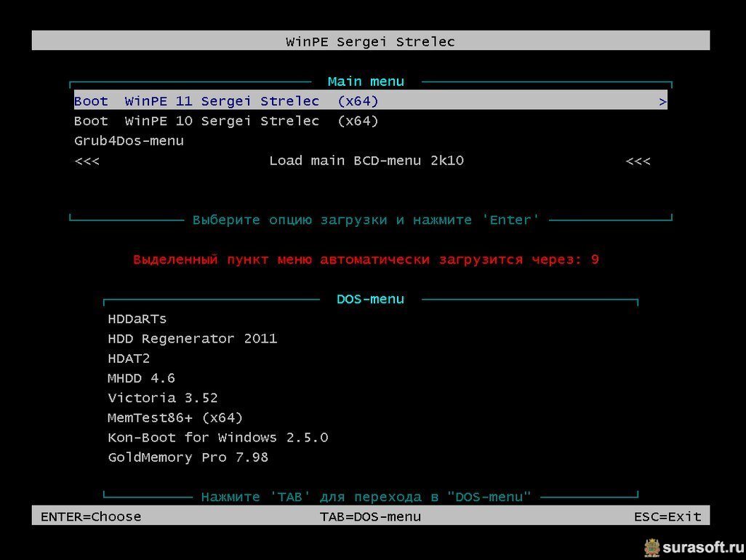Screen dimensions: 746x560
Task: Click the ESC=Exit hint
Action: [667, 516]
